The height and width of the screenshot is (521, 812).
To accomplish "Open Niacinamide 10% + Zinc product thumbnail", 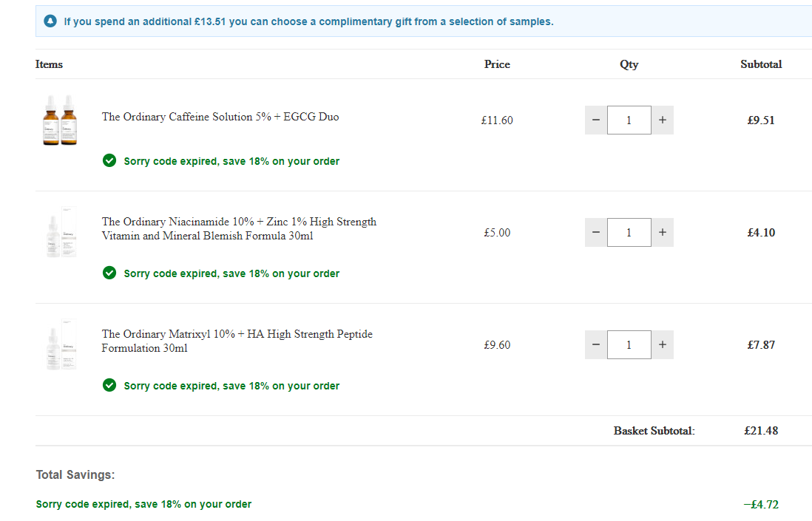I will click(60, 232).
